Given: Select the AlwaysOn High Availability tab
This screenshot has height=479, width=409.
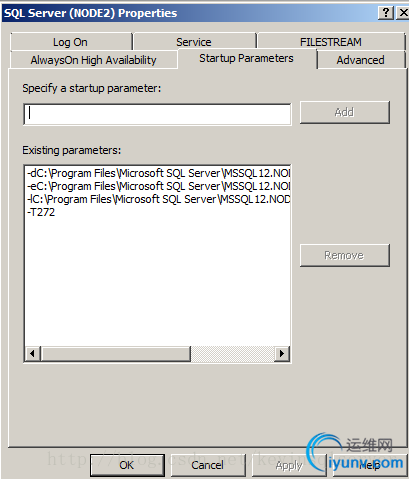Looking at the screenshot, I should [94, 60].
